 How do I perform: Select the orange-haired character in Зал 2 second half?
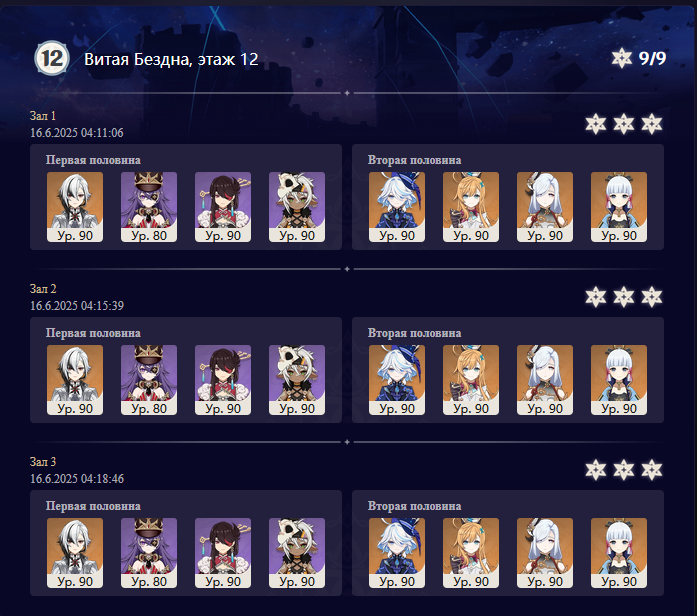point(471,380)
